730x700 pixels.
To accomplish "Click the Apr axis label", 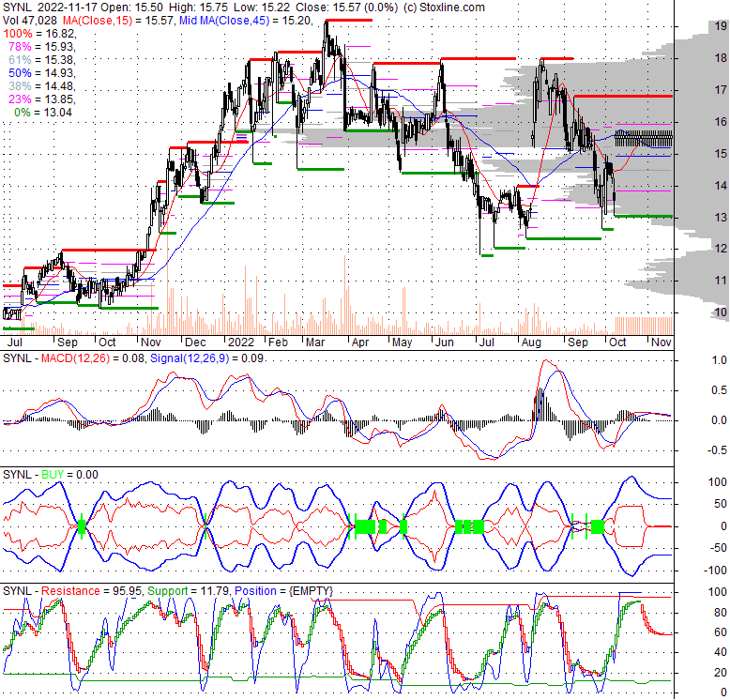I will pos(360,342).
